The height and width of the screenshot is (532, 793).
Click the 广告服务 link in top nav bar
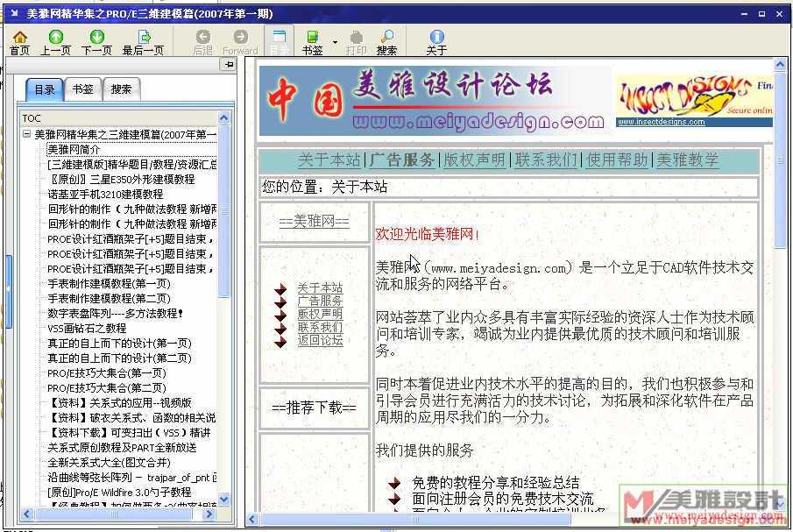click(402, 160)
